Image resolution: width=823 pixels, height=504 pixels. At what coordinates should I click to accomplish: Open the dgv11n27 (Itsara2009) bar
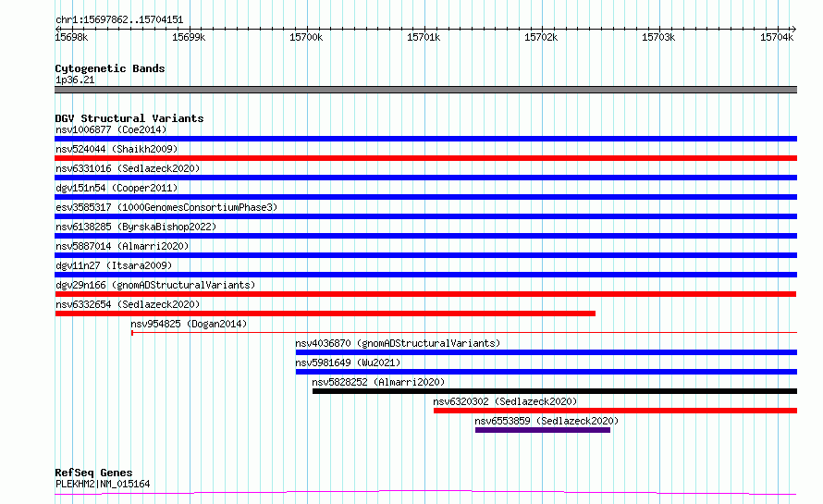[x=425, y=275]
